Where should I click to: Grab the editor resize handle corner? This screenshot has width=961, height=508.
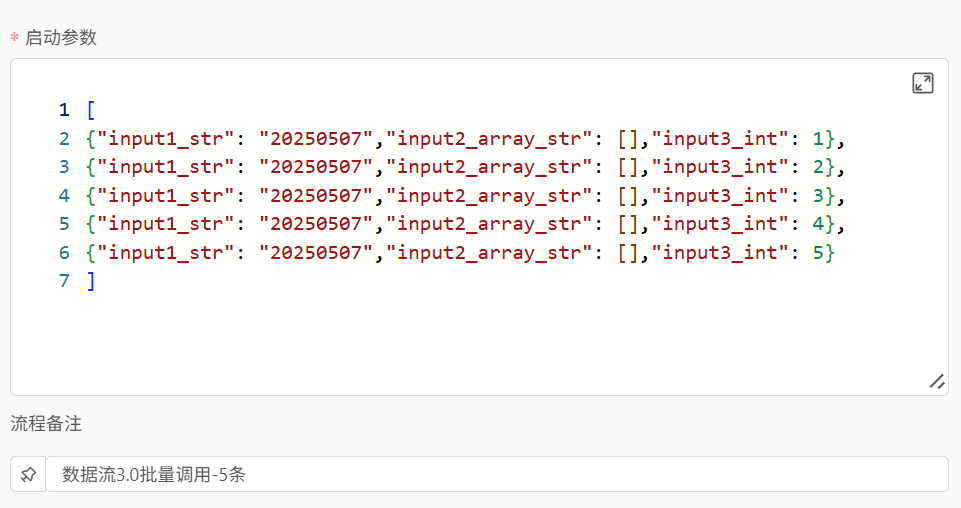click(936, 381)
